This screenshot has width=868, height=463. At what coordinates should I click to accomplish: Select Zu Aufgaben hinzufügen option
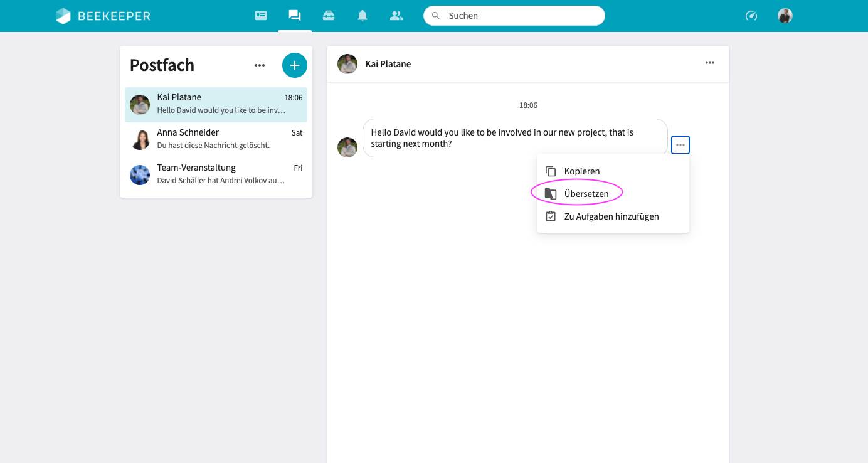[x=611, y=216]
